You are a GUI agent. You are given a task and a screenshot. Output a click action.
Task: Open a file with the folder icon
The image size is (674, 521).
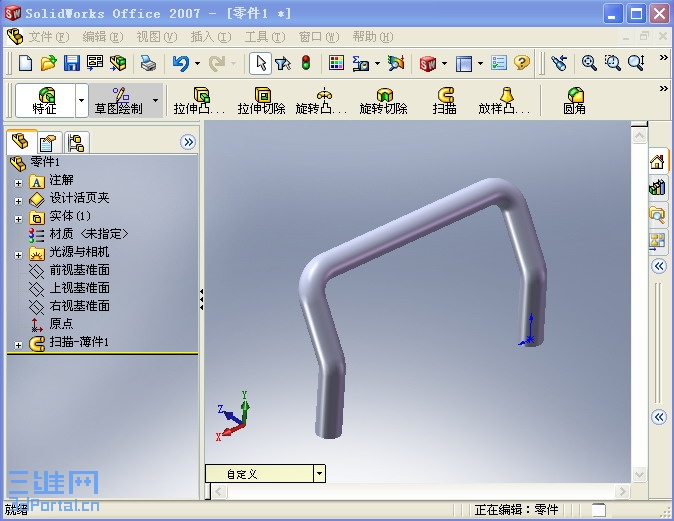point(48,63)
